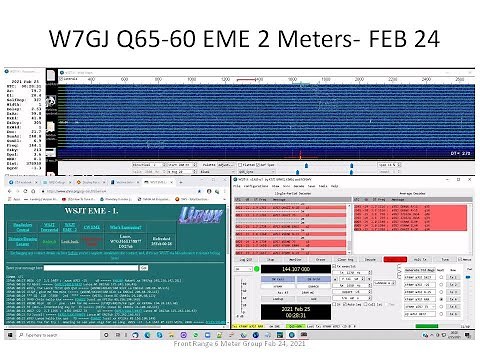Open the band selector dropdown
Image resolution: width=480 pixels, height=360 pixels.
(243, 269)
